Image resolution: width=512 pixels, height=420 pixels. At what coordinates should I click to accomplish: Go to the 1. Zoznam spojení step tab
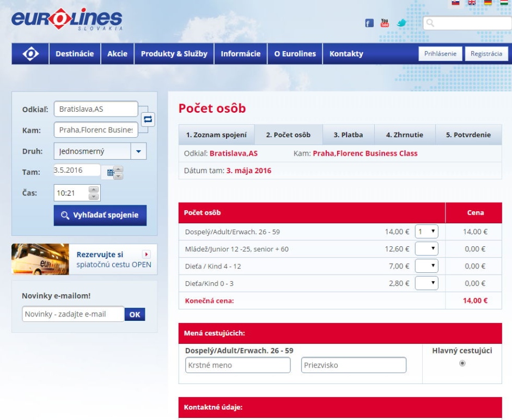(x=216, y=135)
